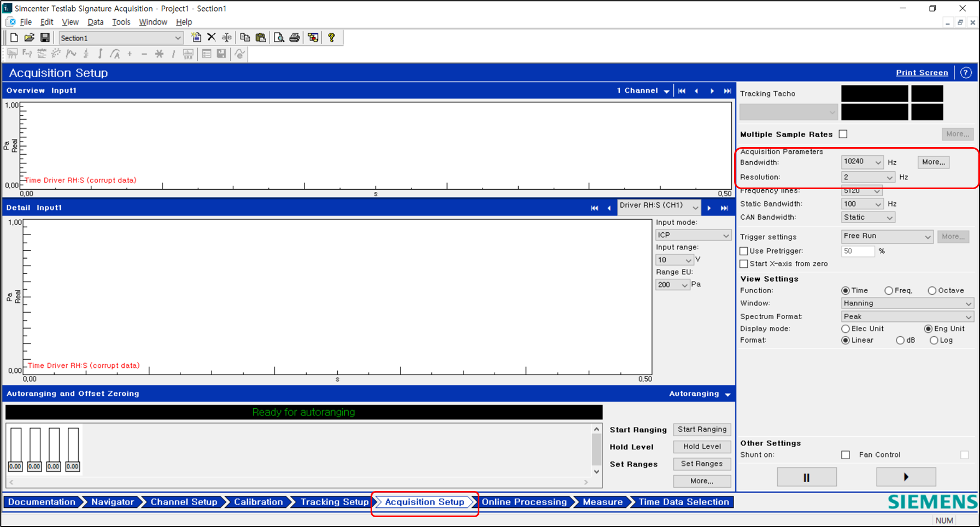Open the File menu
The width and height of the screenshot is (980, 527).
click(26, 22)
